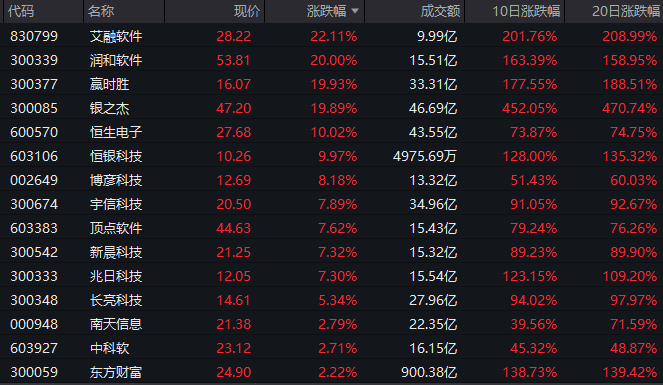The image size is (663, 385).
Task: Open stock 中科软 with code 603927
Action: (x=332, y=348)
